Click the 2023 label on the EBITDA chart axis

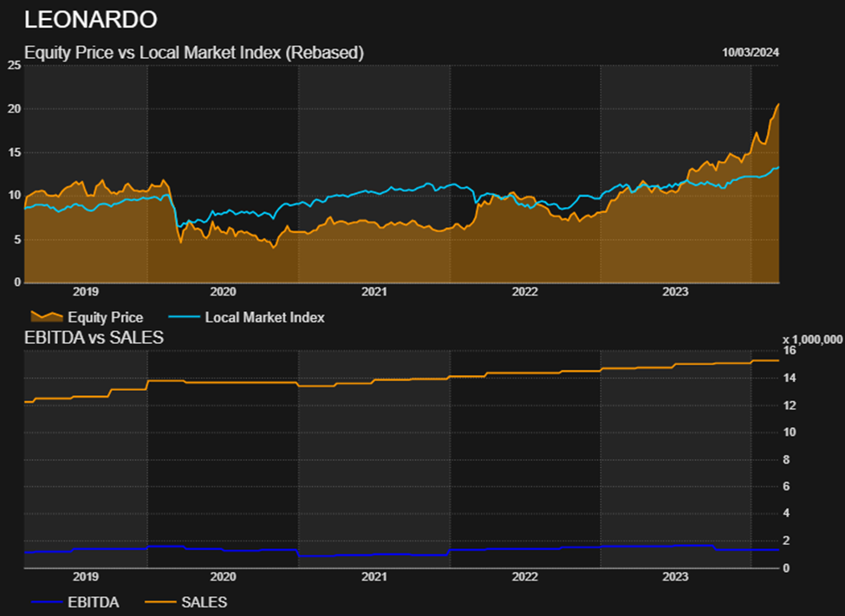coord(675,577)
